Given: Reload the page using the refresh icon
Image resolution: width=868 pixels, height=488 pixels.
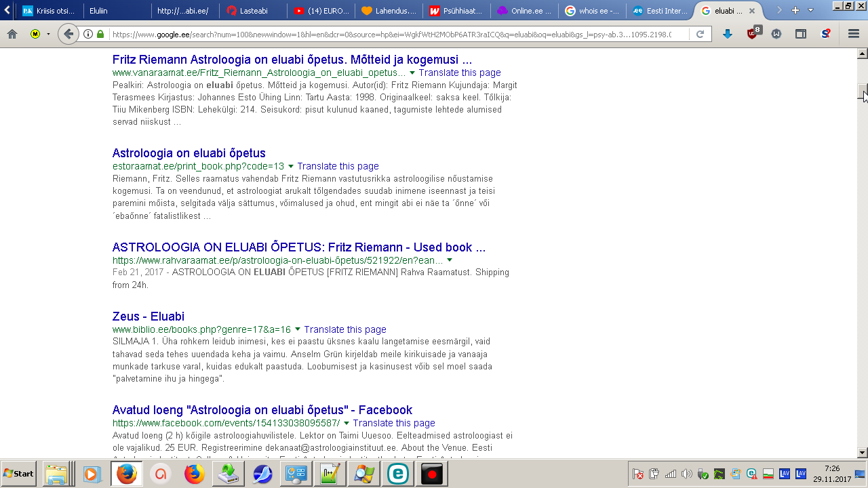Looking at the screenshot, I should click(x=701, y=34).
